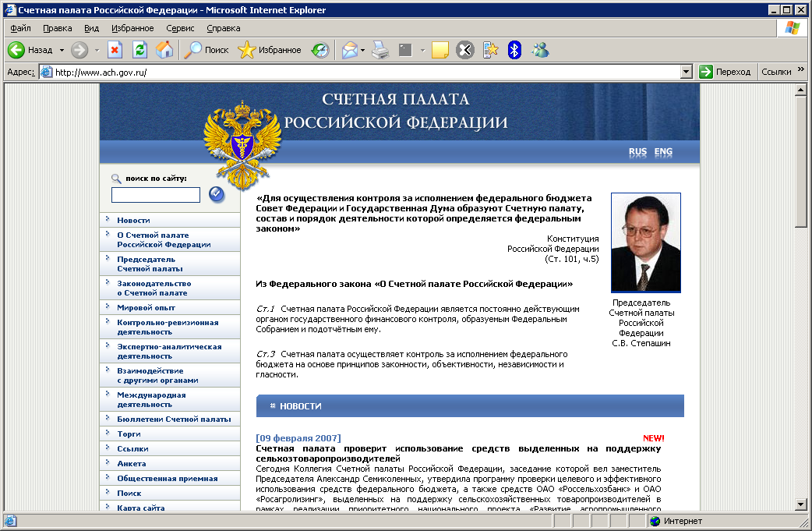Image resolution: width=812 pixels, height=531 pixels.
Task: Open the Правка menu
Action: tap(58, 28)
